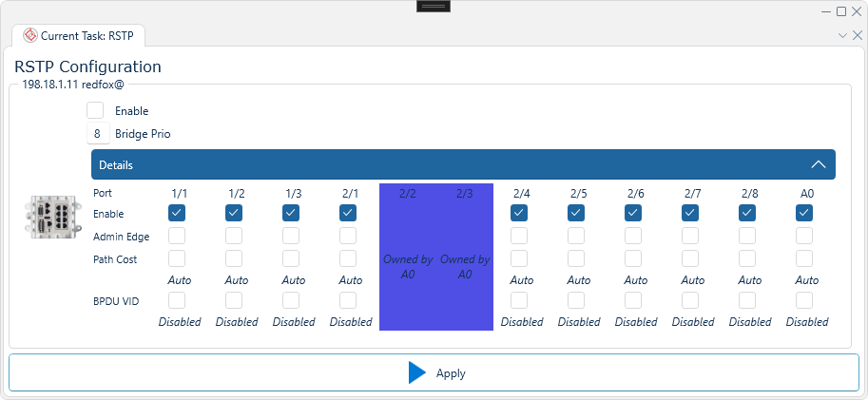Click the blue play arrow icon
This screenshot has width=868, height=400.
417,372
